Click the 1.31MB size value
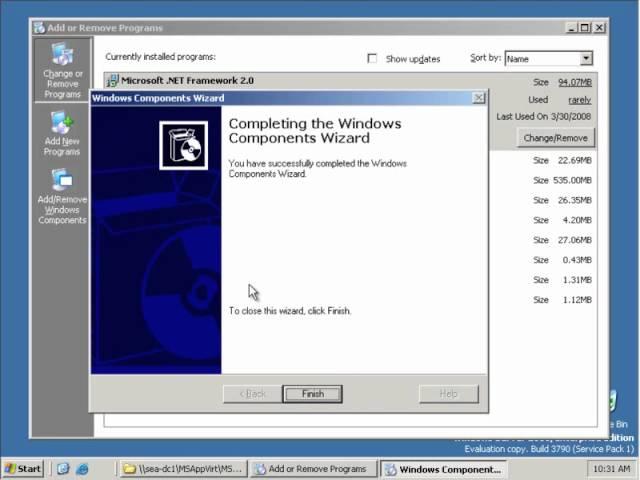This screenshot has width=640, height=480. pos(577,280)
